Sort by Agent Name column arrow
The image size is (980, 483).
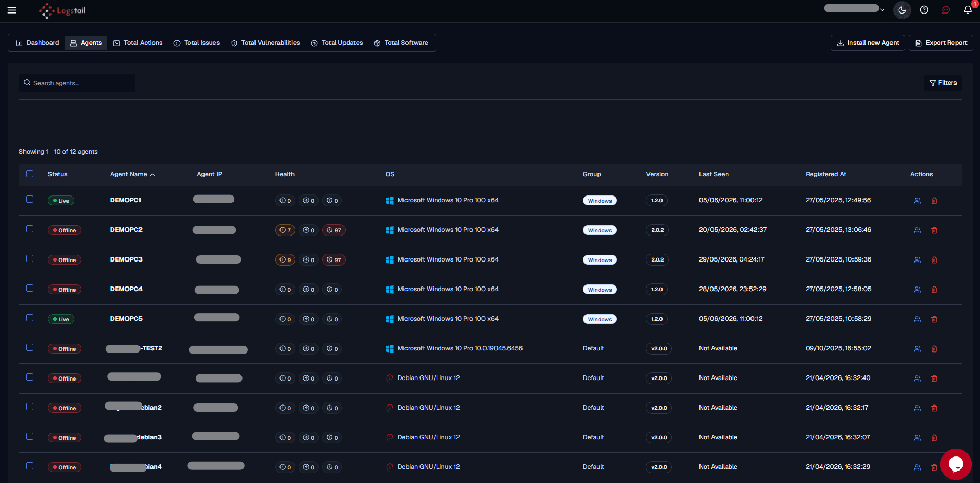(x=152, y=175)
